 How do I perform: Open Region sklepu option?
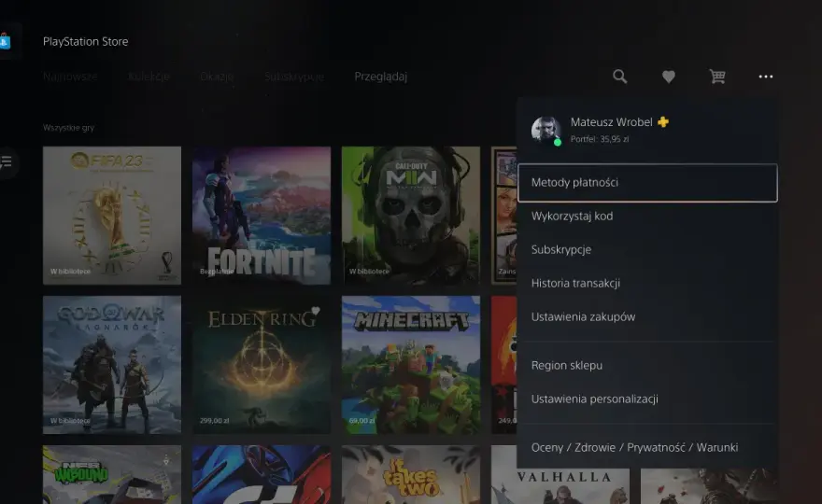[647, 365]
